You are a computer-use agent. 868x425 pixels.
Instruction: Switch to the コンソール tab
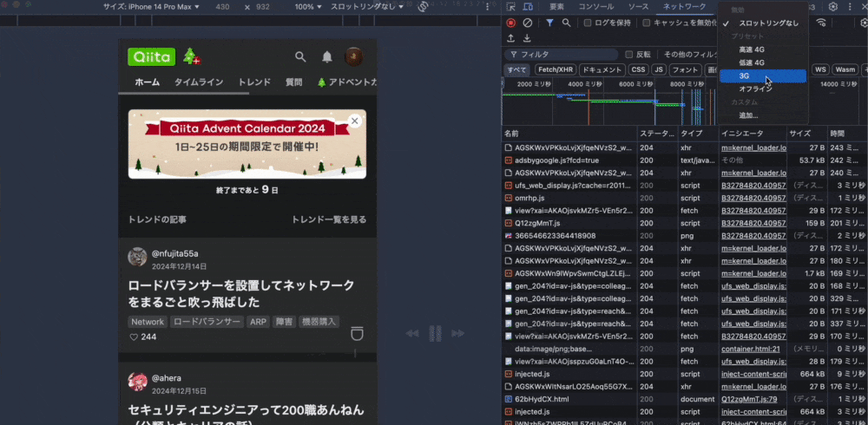(x=595, y=7)
